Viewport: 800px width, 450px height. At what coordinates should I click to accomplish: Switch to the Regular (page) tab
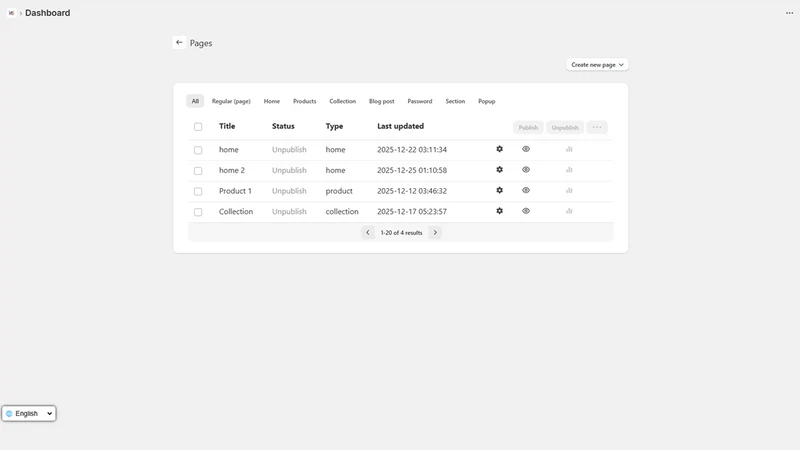231,101
